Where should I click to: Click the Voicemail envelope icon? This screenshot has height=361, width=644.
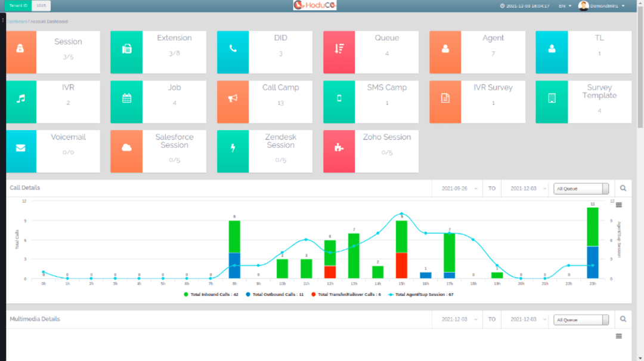click(21, 148)
